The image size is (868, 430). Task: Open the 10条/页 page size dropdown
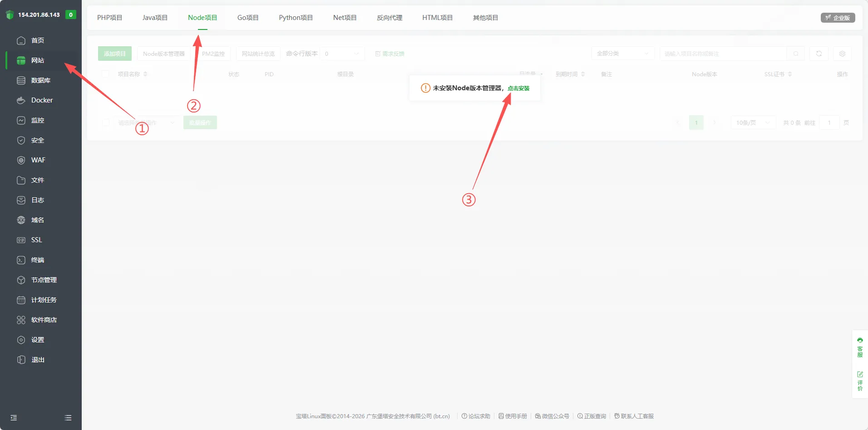point(753,122)
